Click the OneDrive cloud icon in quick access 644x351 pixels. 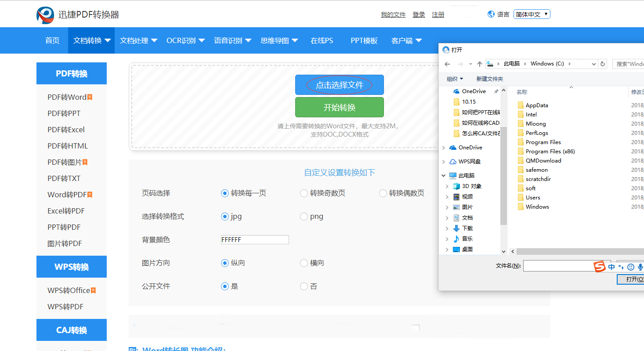[x=456, y=91]
